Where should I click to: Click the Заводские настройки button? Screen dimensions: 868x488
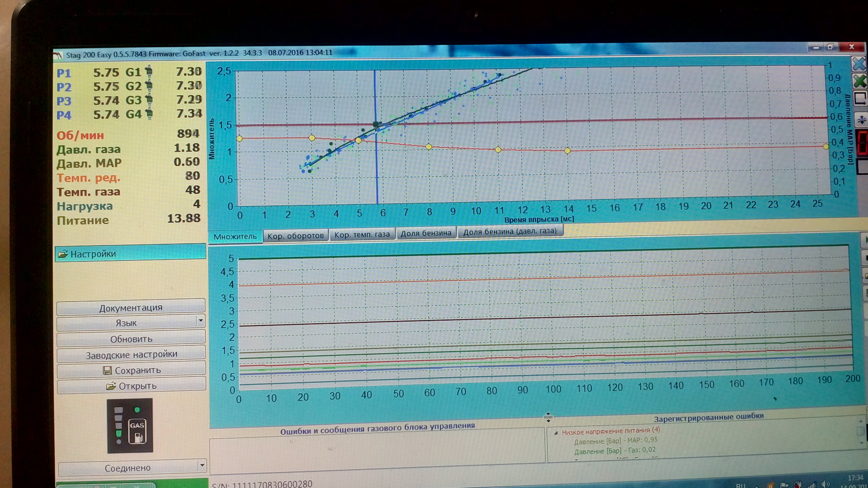(x=131, y=354)
